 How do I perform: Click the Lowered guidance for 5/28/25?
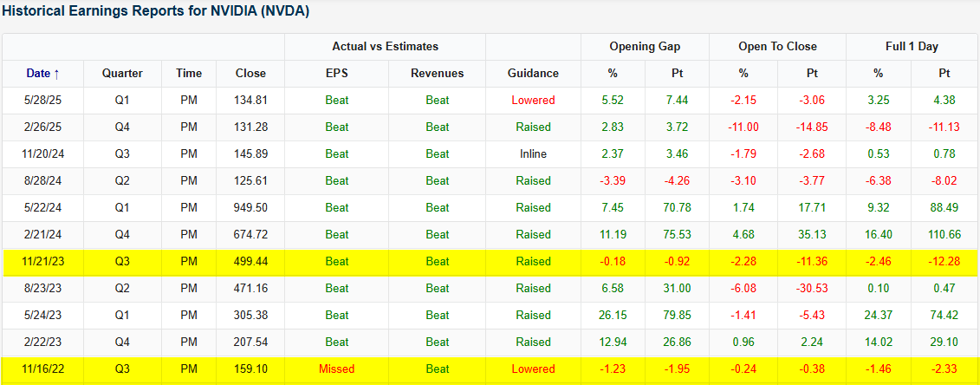point(533,101)
